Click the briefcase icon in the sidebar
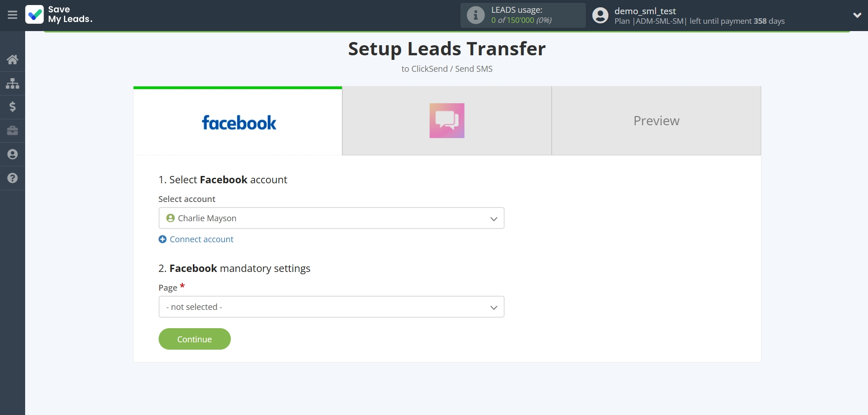Screen dimensions: 868x415 [12, 131]
